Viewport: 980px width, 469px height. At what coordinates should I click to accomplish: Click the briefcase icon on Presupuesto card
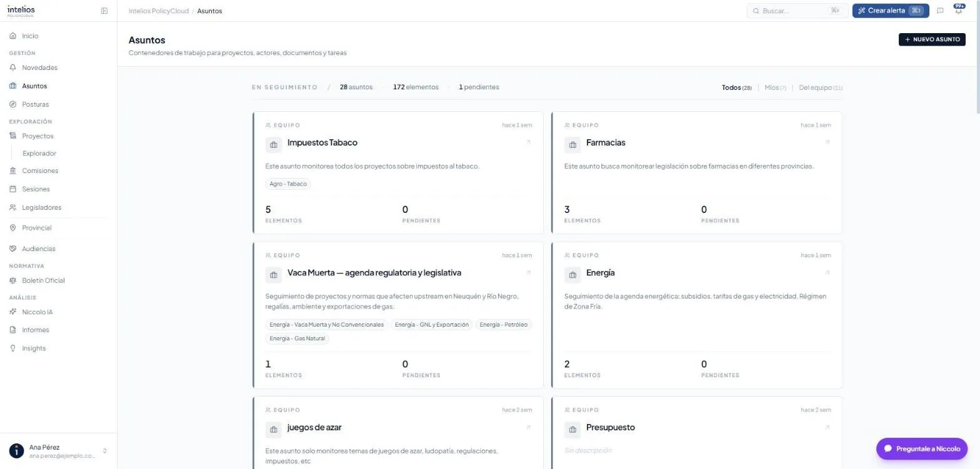tap(572, 430)
